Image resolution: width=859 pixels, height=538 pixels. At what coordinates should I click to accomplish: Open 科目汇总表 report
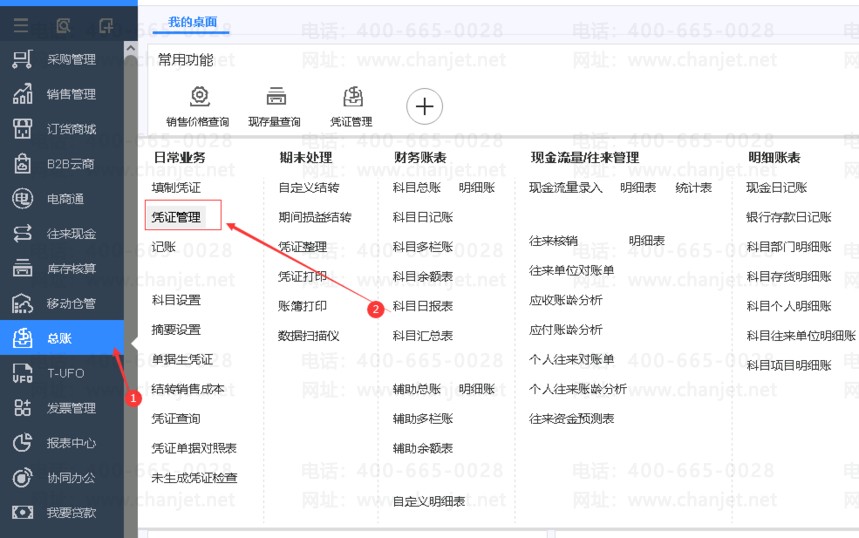423,336
